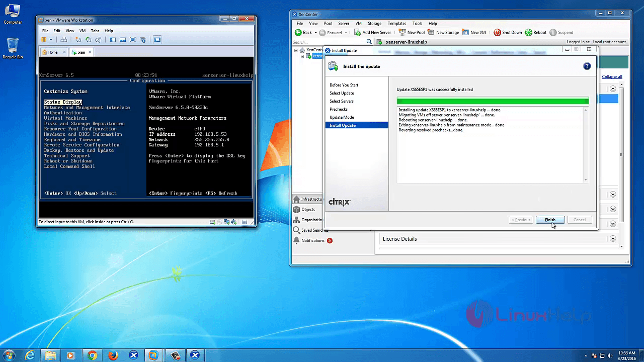This screenshot has height=362, width=644.
Task: Click Add New Server in XenCenter toolbar
Action: 373,32
